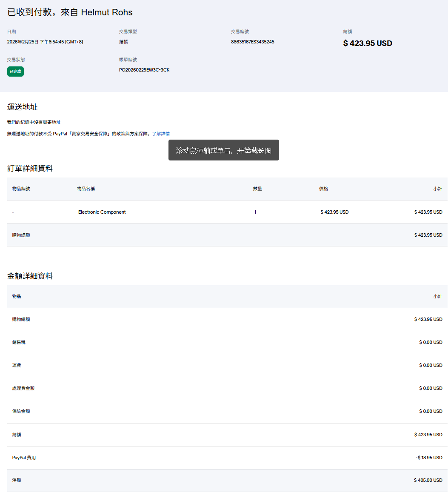Click the 運送地址 section heading

coord(23,107)
